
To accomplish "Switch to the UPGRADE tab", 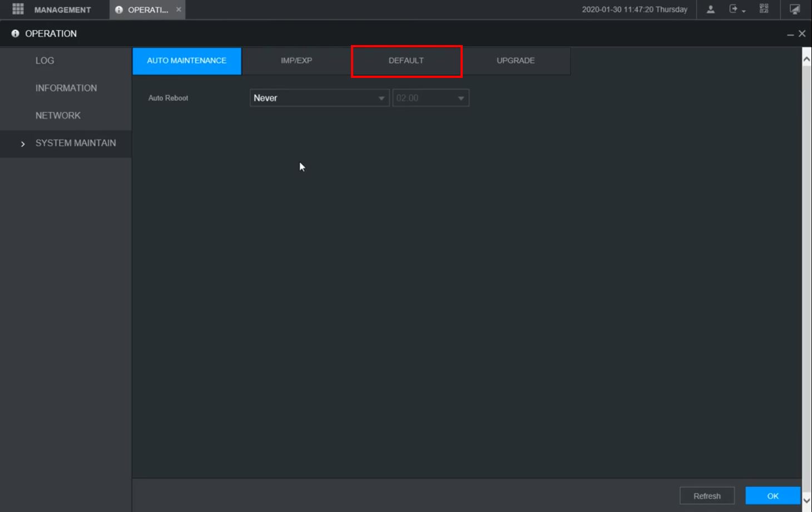I will (516, 61).
